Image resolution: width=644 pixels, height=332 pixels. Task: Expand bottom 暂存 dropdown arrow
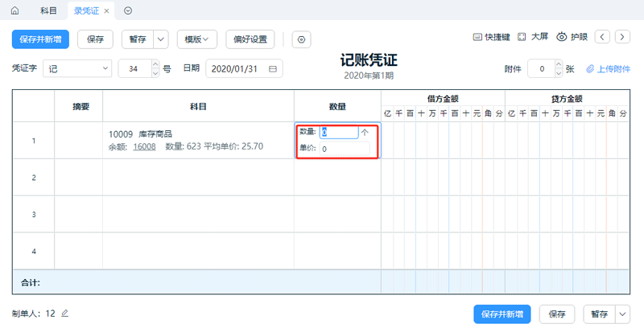(622, 314)
